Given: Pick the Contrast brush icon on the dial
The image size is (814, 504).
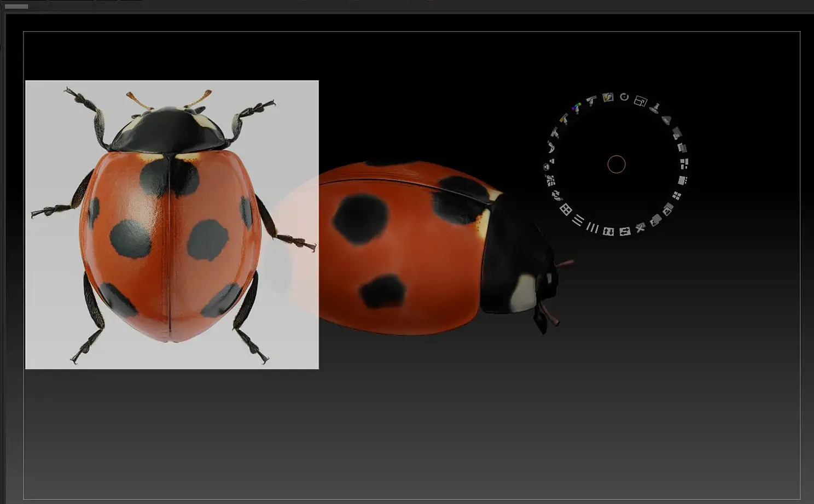Looking at the screenshot, I should pyautogui.click(x=555, y=132).
